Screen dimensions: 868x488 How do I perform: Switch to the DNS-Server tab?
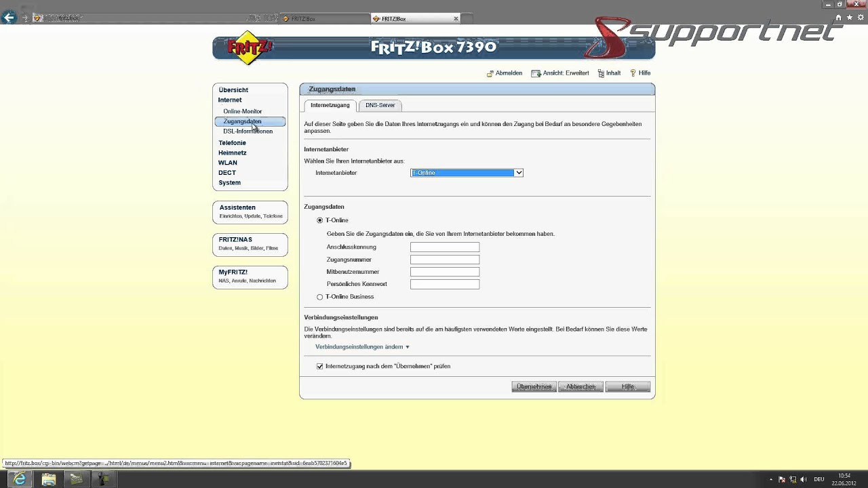[x=380, y=105]
